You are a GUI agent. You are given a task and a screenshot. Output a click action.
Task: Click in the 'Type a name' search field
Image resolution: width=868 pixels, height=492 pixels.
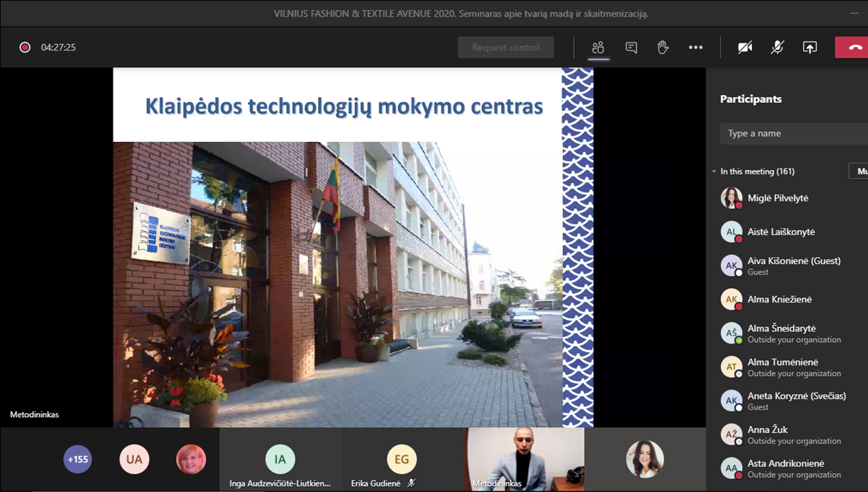point(793,133)
